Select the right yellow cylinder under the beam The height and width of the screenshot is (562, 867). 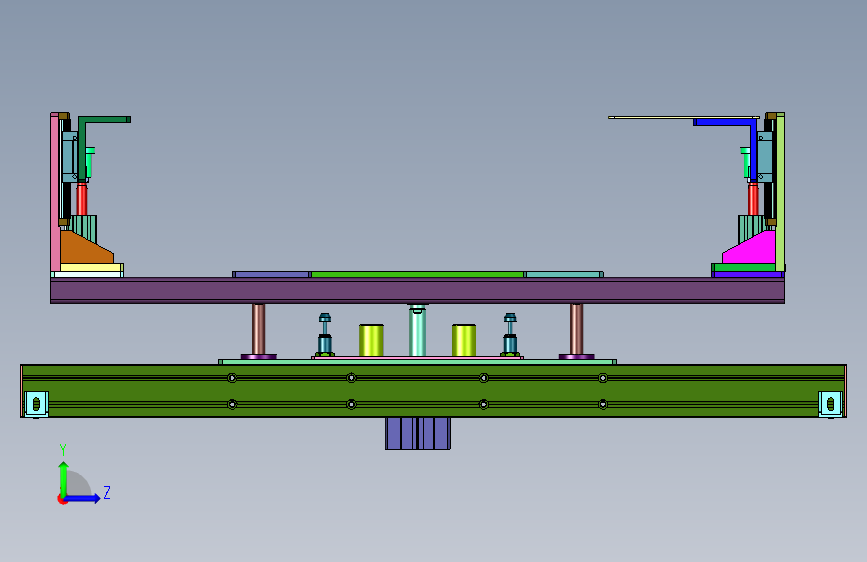point(464,340)
